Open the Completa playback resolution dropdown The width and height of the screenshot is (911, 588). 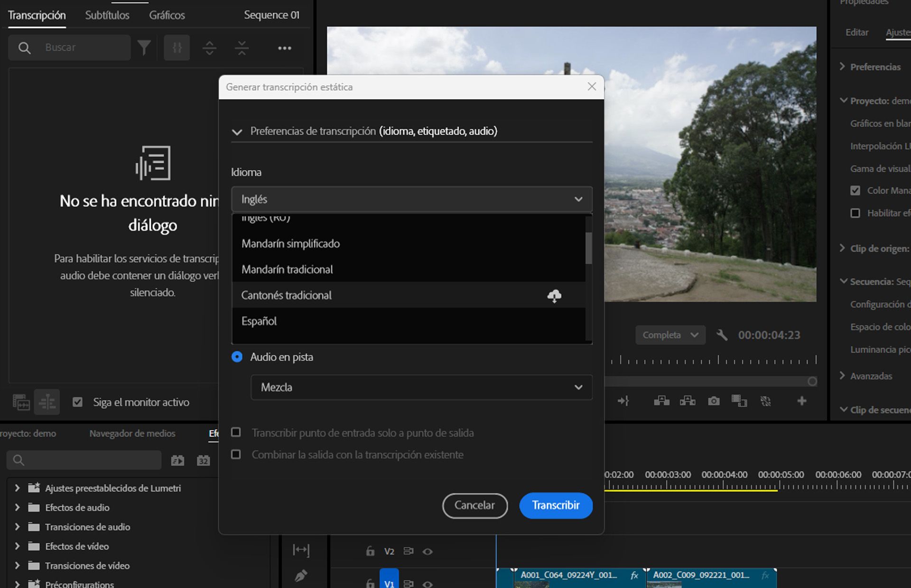pyautogui.click(x=669, y=335)
